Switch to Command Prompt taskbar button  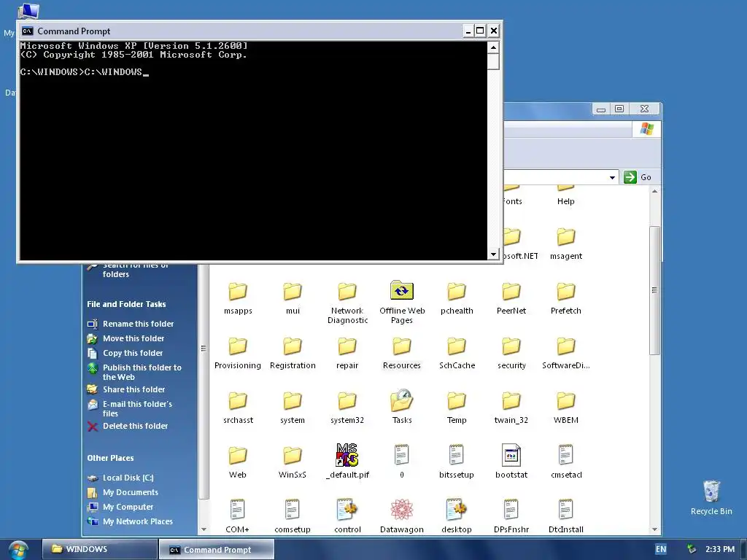click(216, 550)
